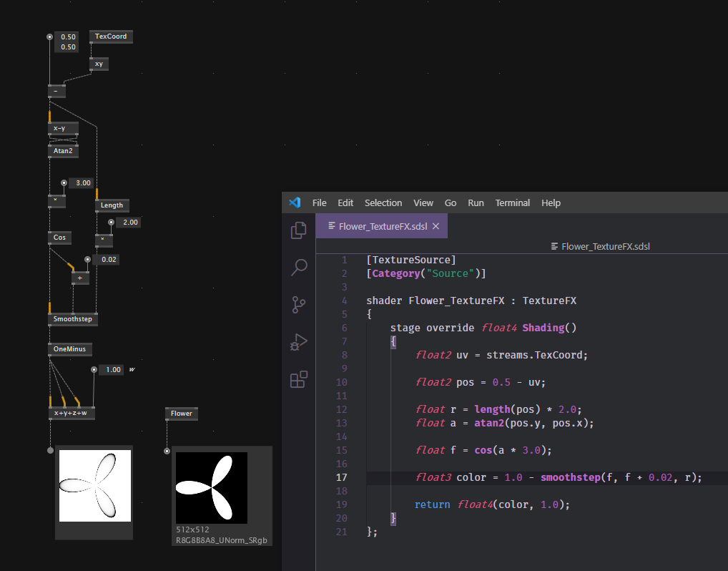Open the Search icon in VS Code

298,268
